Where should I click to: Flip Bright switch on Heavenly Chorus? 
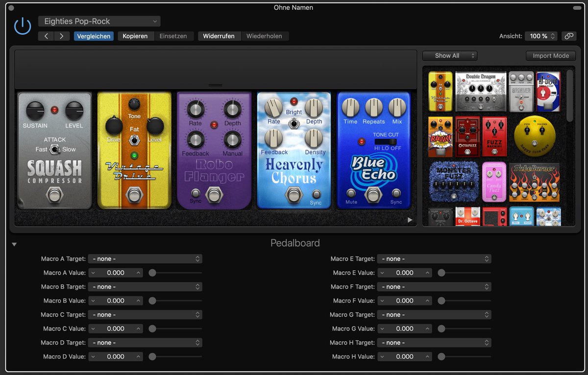click(x=294, y=123)
